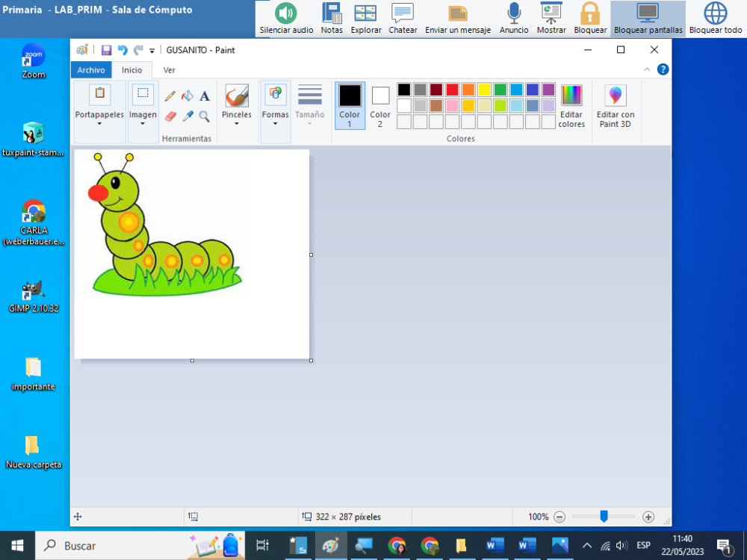Switch active color to Color 2
Image resolution: width=747 pixels, height=560 pixels.
coord(379,102)
